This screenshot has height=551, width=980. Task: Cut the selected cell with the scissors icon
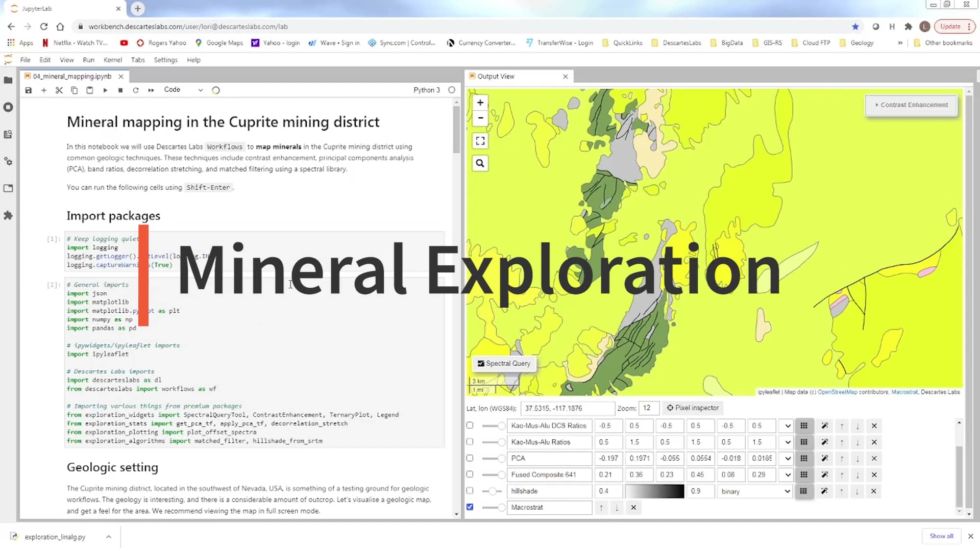tap(59, 90)
